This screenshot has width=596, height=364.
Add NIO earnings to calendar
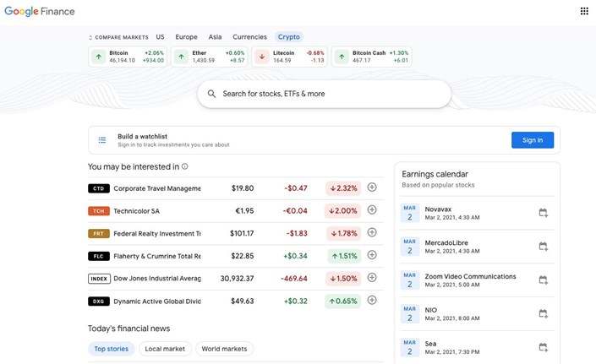(x=544, y=313)
